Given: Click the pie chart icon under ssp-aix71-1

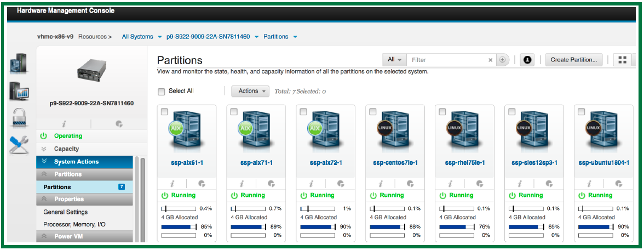Looking at the screenshot, I should [271, 184].
